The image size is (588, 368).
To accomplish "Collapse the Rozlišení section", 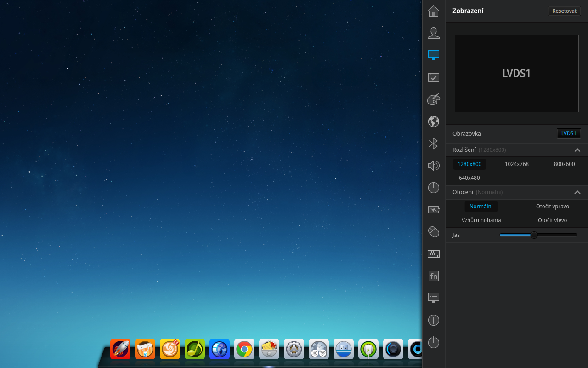I will point(577,149).
